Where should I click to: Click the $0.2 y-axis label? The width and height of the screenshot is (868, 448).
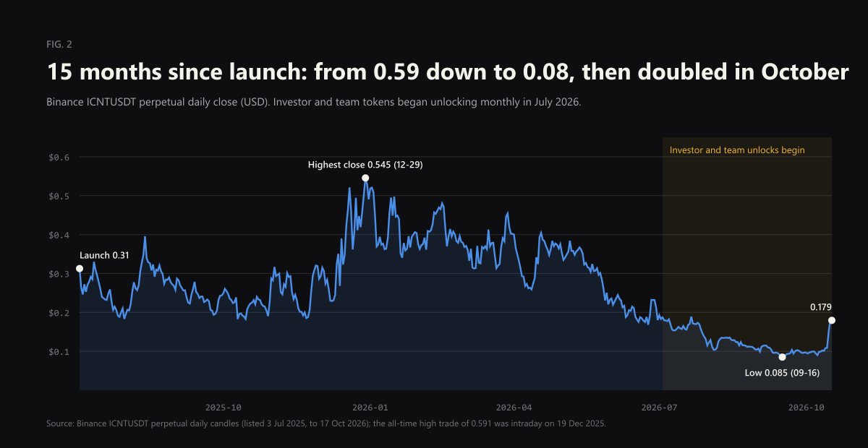[x=60, y=313]
